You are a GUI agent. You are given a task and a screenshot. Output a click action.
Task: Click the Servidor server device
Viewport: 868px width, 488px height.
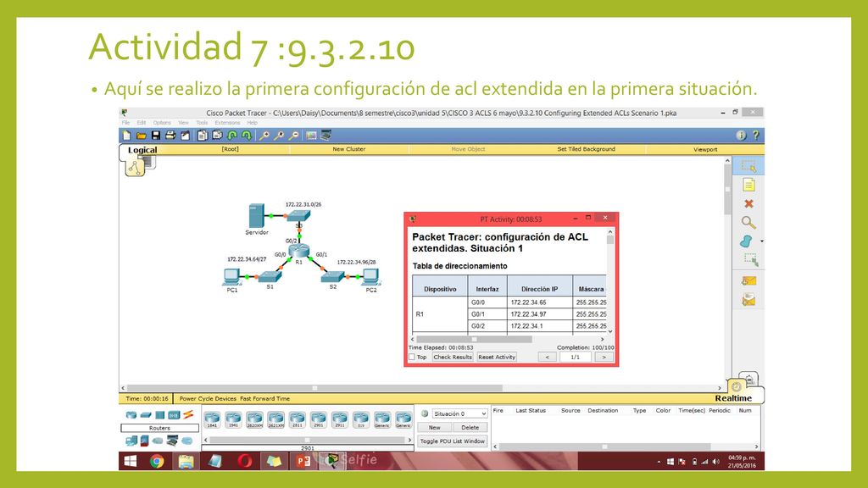pos(256,216)
